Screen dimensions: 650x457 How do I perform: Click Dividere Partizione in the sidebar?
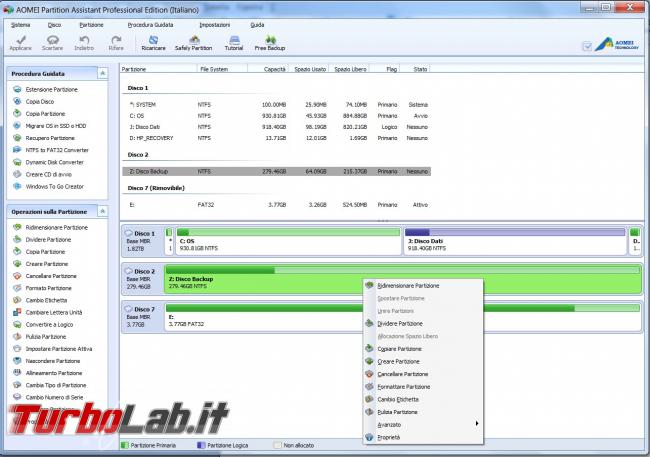tap(48, 240)
